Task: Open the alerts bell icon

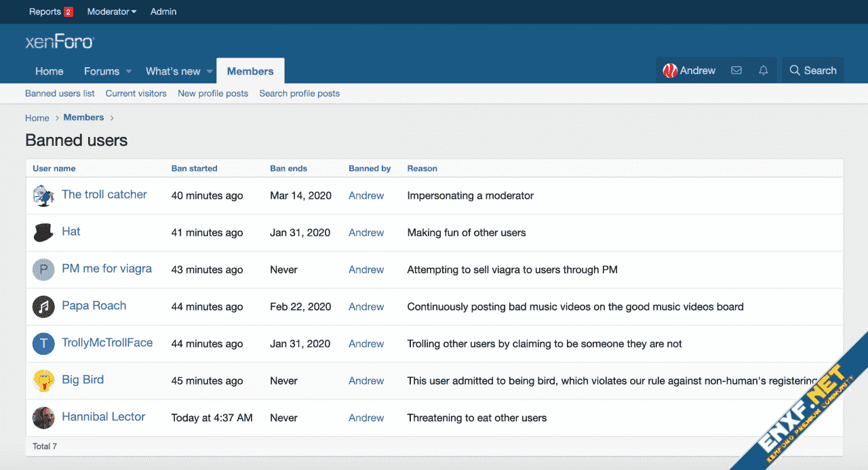Action: 764,71
